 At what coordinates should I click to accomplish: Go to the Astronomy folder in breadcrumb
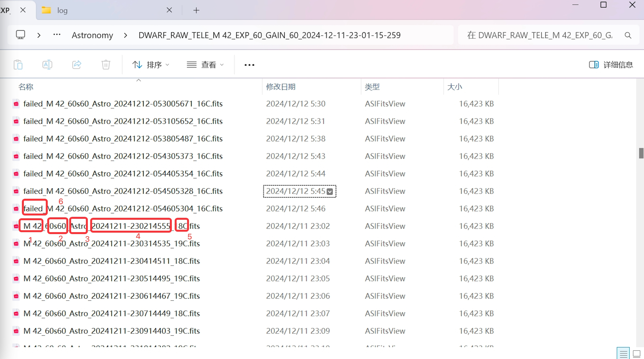[x=92, y=35]
